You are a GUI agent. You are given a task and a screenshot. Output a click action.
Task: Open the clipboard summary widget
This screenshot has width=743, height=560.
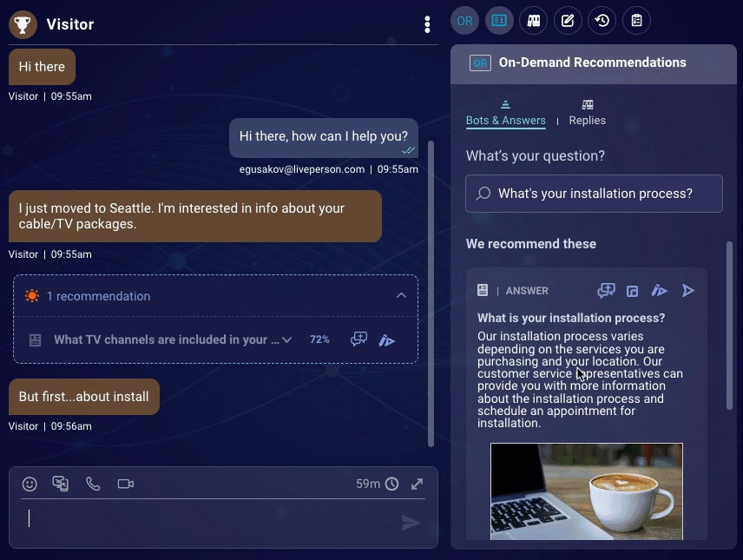pyautogui.click(x=636, y=21)
